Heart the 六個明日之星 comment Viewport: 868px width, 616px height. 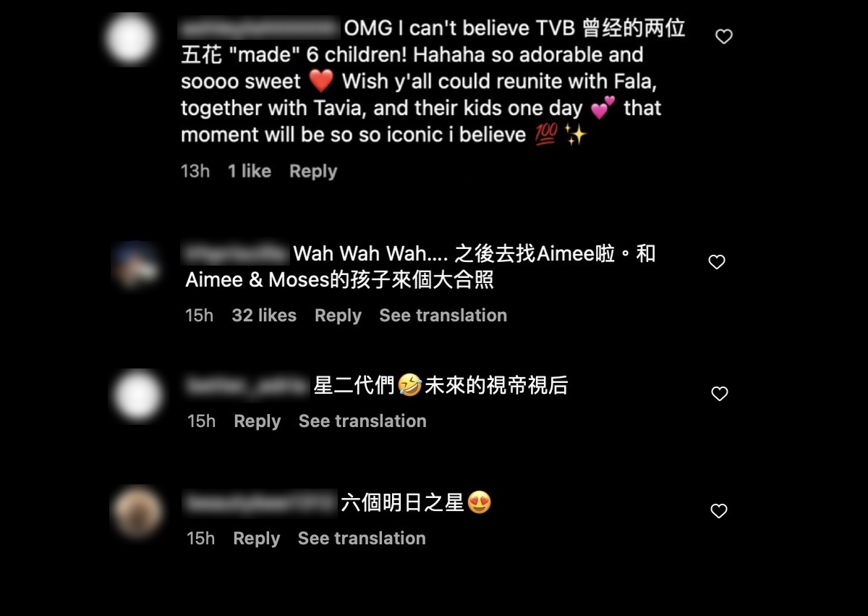pos(718,511)
